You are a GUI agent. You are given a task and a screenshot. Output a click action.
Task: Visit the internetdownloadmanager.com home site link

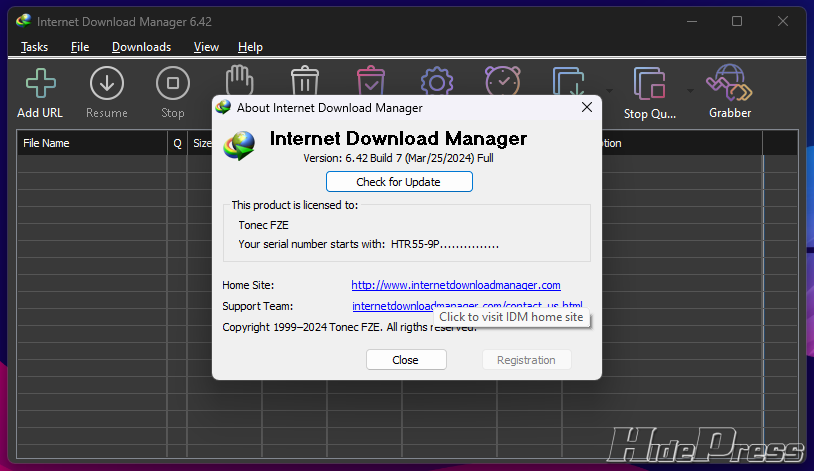(x=456, y=285)
